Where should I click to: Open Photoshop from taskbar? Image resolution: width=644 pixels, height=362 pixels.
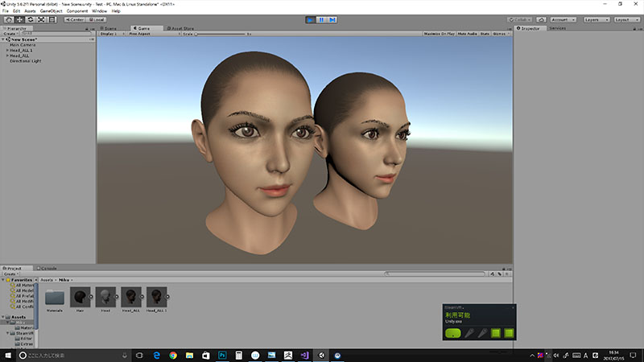(222, 356)
